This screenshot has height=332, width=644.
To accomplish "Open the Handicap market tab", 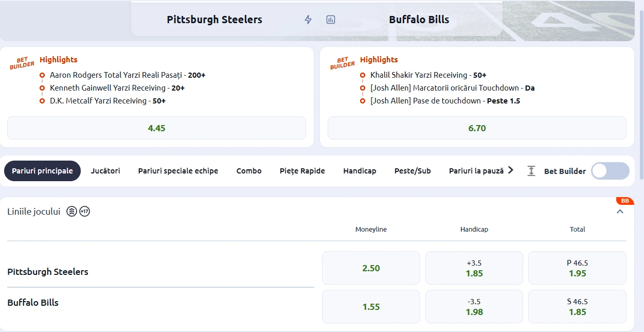I will (x=360, y=170).
